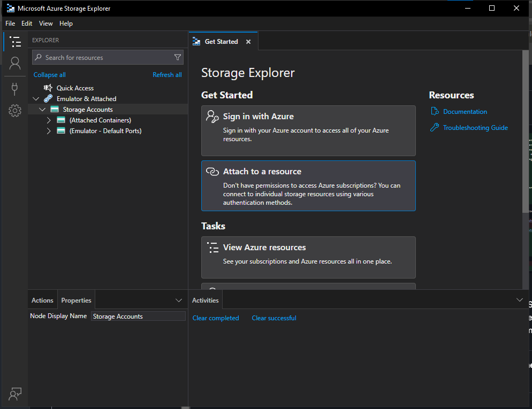Click the Send Feedback icon at bottom left
The width and height of the screenshot is (532, 409).
[15, 394]
